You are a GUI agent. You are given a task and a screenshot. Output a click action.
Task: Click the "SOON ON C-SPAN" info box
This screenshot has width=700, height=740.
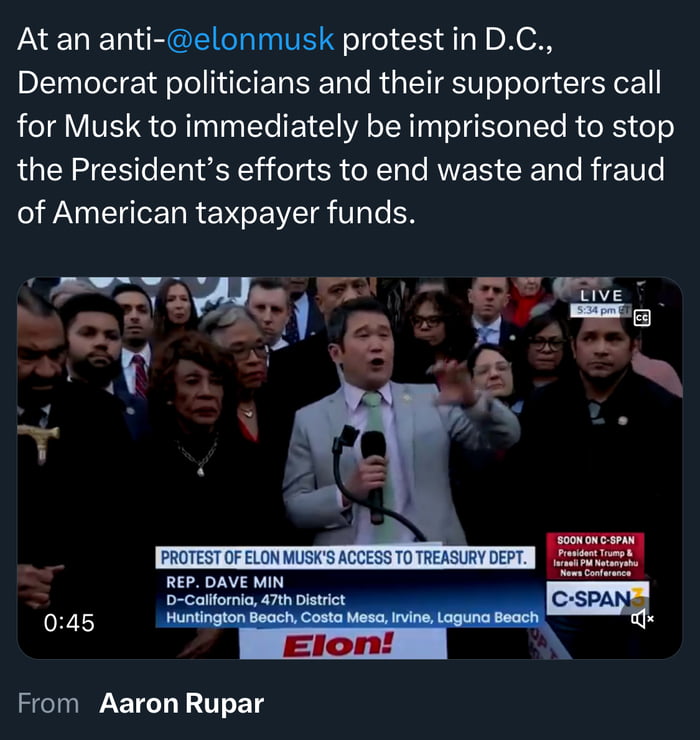(596, 555)
